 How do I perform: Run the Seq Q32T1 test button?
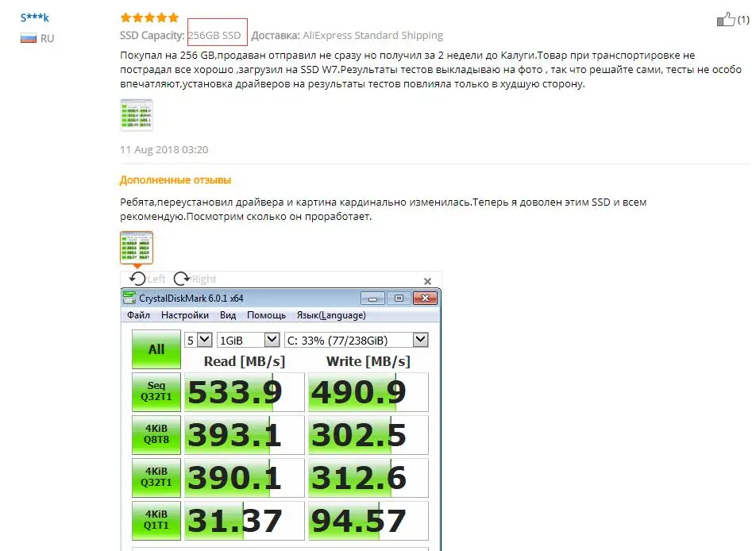tap(156, 391)
